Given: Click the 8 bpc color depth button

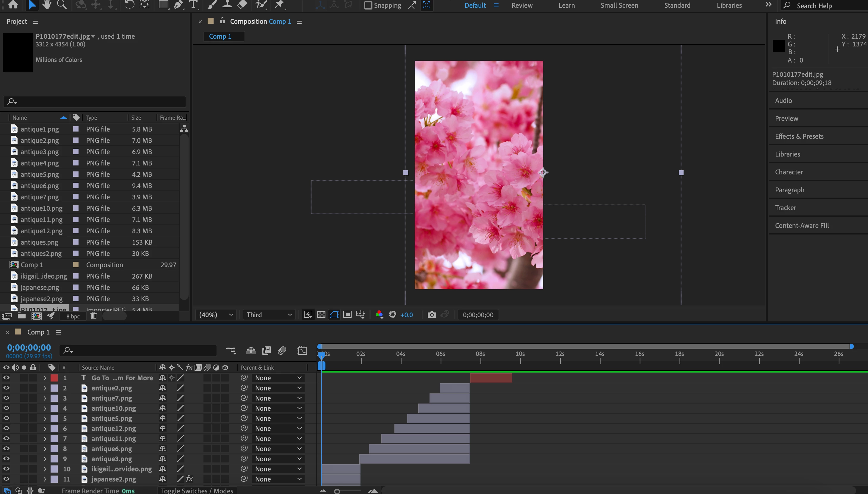Looking at the screenshot, I should click(73, 316).
